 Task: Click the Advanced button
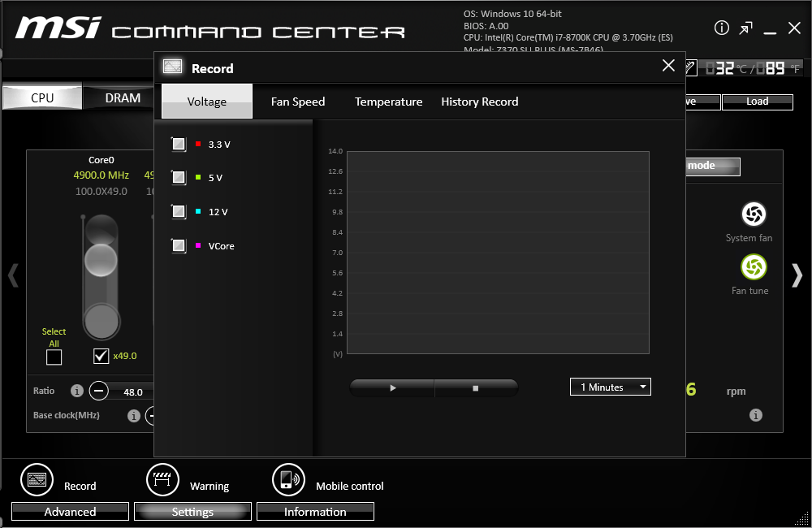coord(70,512)
